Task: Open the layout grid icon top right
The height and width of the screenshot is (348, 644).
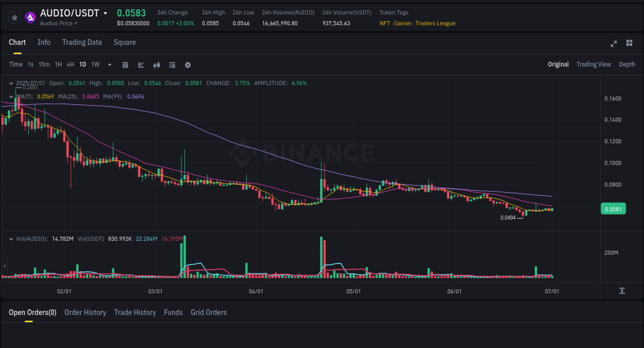Action: click(629, 43)
